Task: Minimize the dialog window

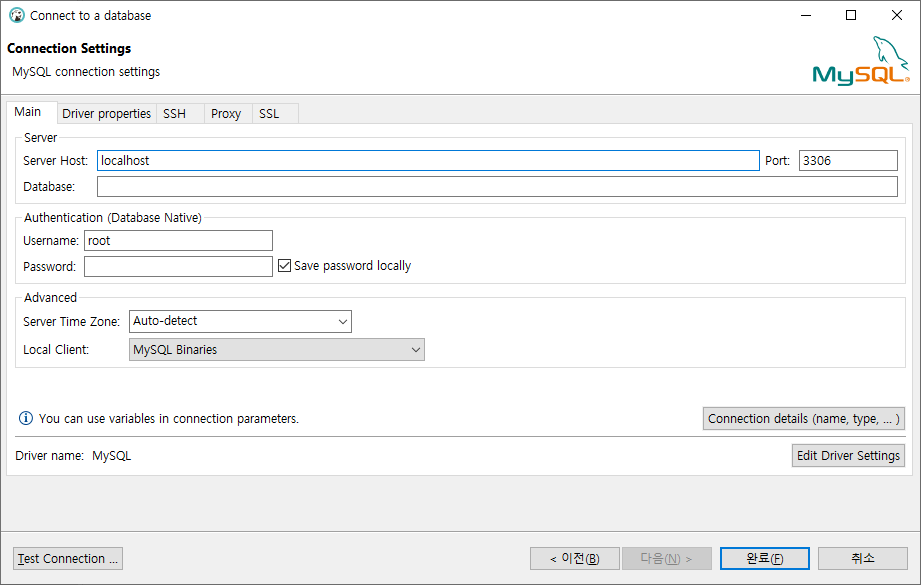Action: pyautogui.click(x=806, y=15)
